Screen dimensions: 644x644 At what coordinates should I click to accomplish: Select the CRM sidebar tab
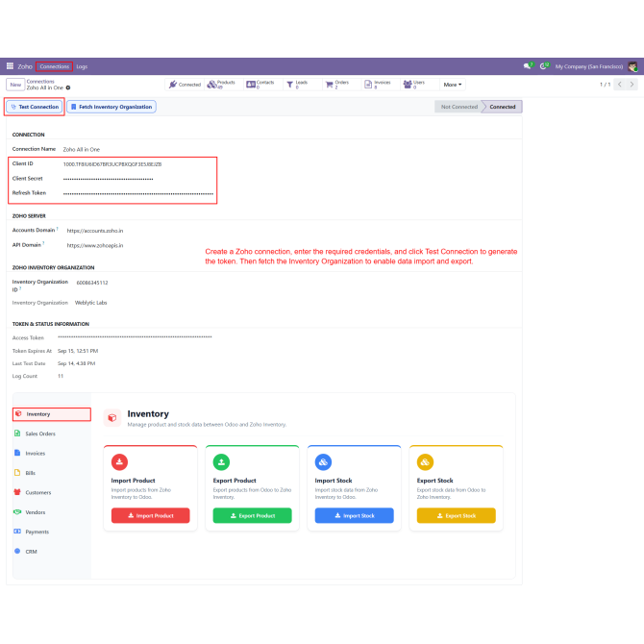coord(52,552)
